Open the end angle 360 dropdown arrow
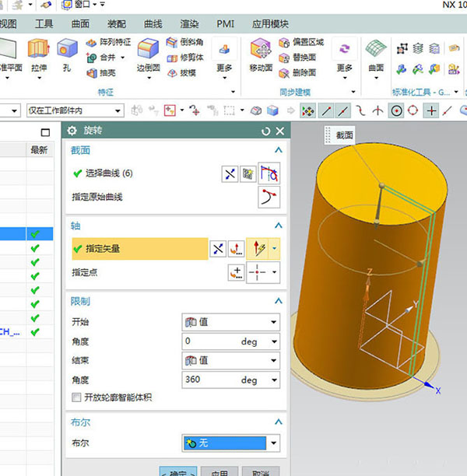 point(274,380)
